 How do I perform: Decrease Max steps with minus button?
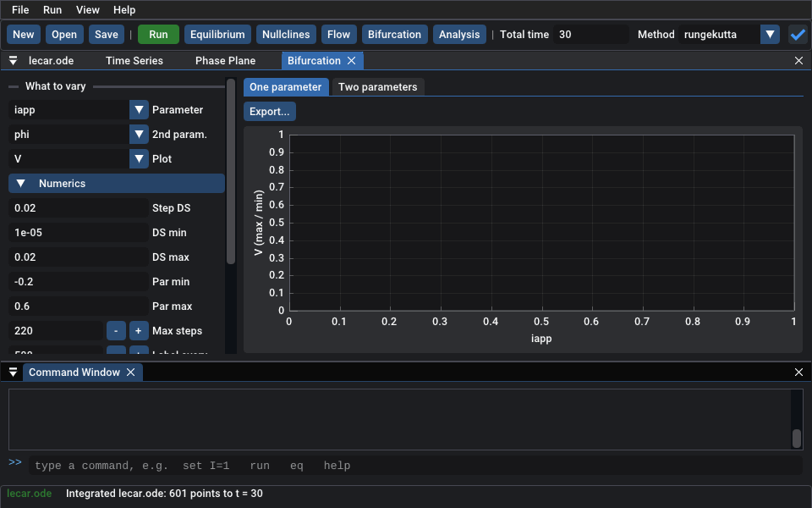(x=116, y=331)
